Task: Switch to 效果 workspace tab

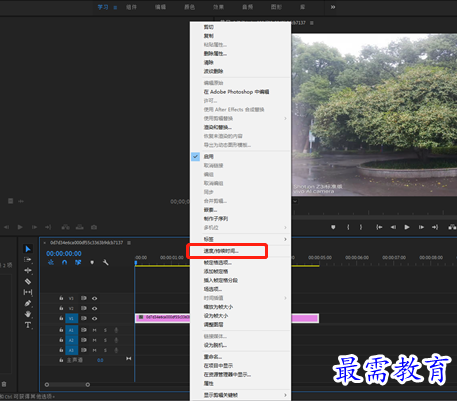Action: click(x=218, y=7)
